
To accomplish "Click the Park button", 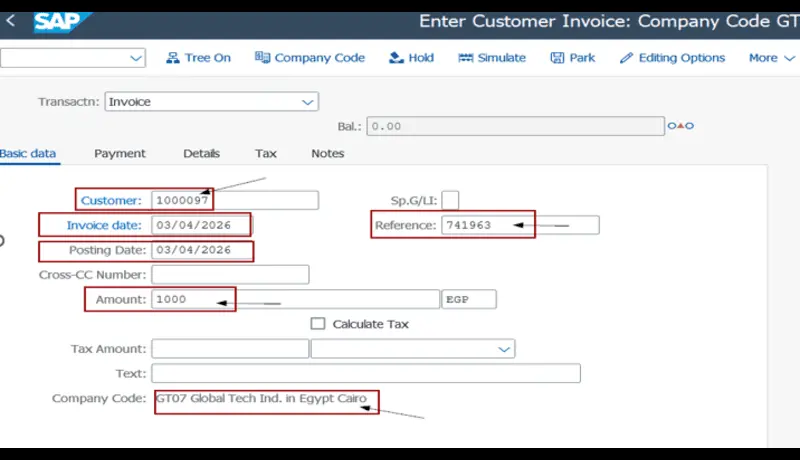I will pyautogui.click(x=572, y=58).
